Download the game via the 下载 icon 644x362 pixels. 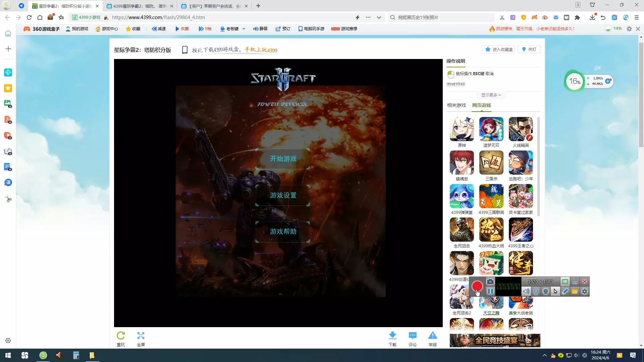pyautogui.click(x=392, y=336)
